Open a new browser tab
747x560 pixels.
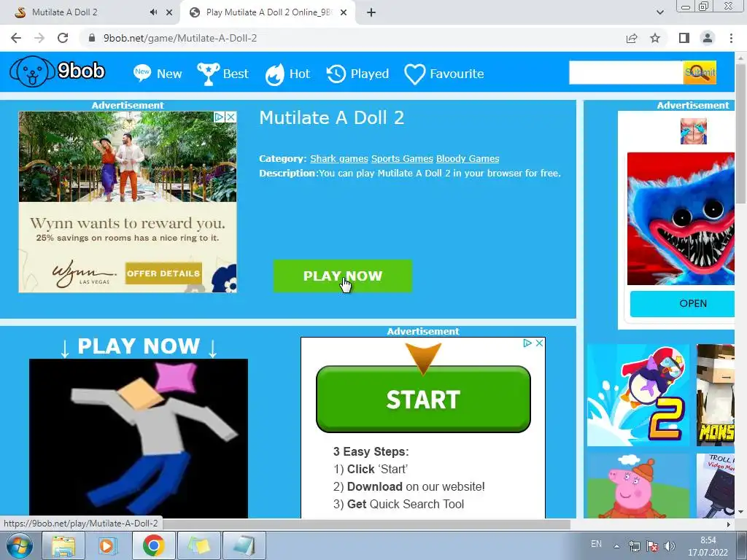pos(371,13)
